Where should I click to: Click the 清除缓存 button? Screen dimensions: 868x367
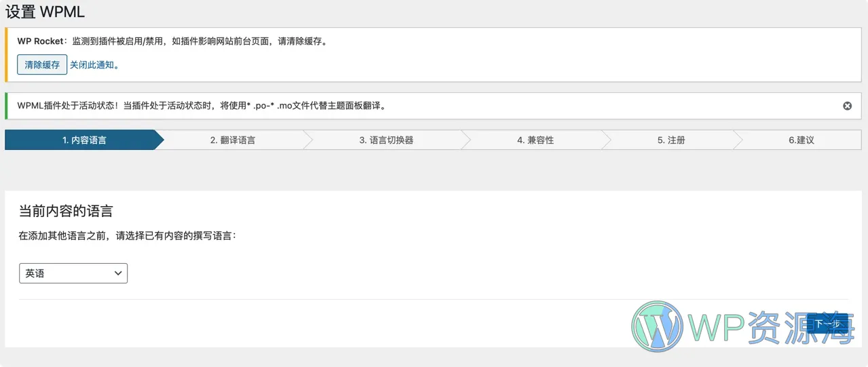42,65
